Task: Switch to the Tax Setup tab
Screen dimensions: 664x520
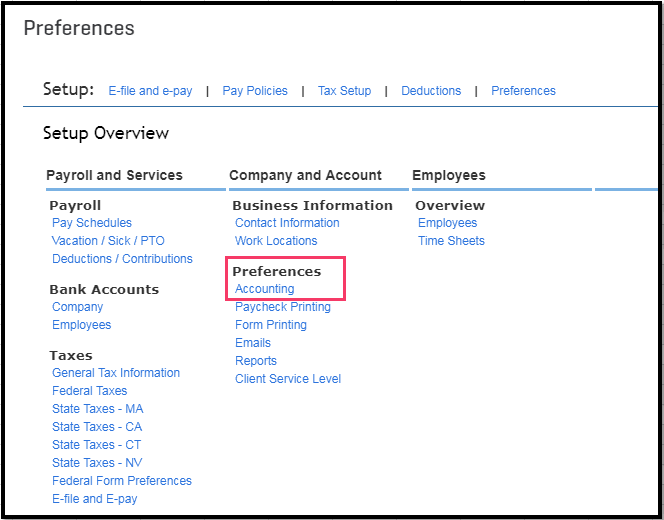Action: click(x=344, y=91)
